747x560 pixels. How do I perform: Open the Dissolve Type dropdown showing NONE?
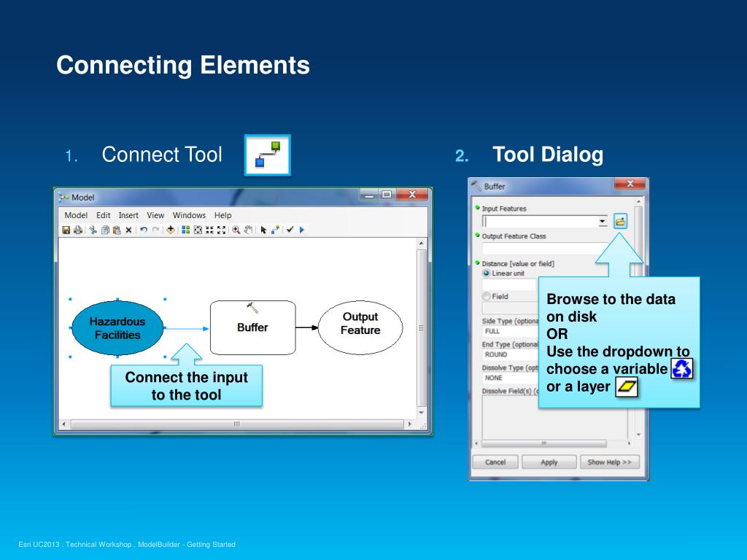(x=510, y=378)
